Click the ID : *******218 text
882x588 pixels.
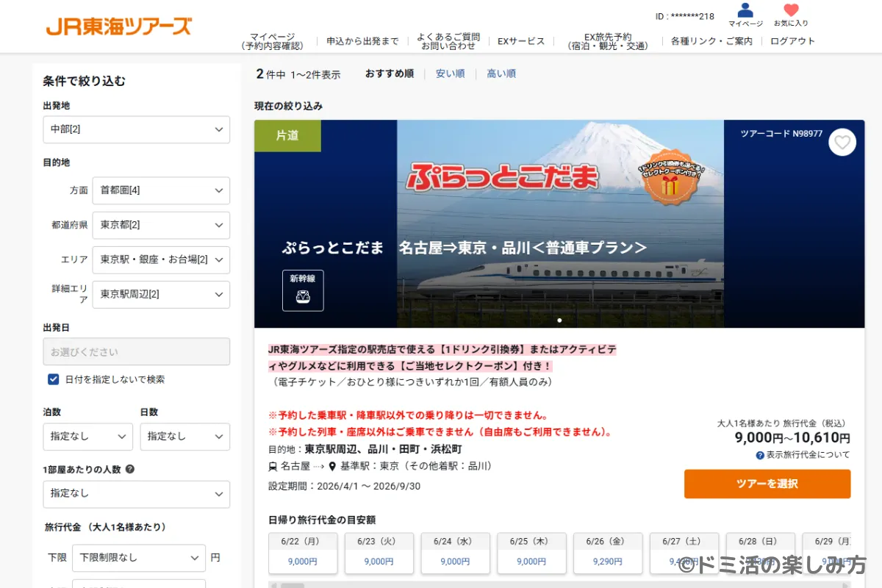(x=685, y=15)
